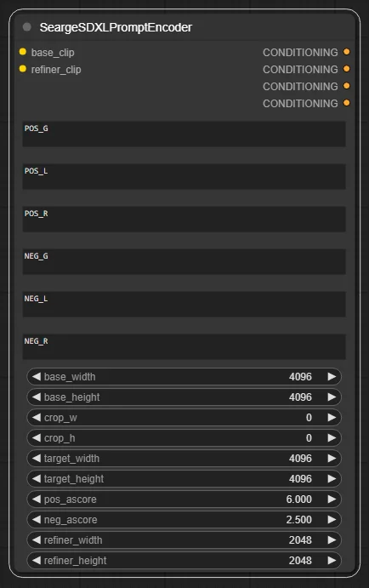Increase refiner_width with right arrow
The width and height of the screenshot is (369, 588).
point(332,540)
